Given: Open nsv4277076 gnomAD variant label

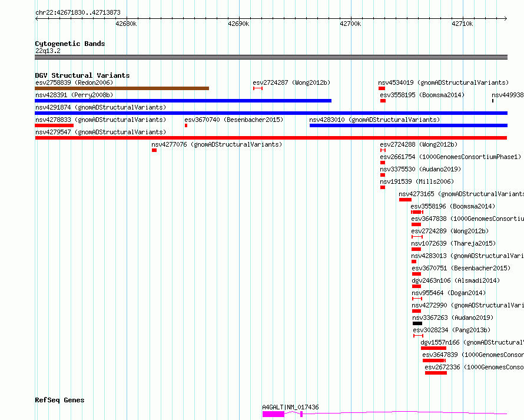Looking at the screenshot, I should (217, 144).
